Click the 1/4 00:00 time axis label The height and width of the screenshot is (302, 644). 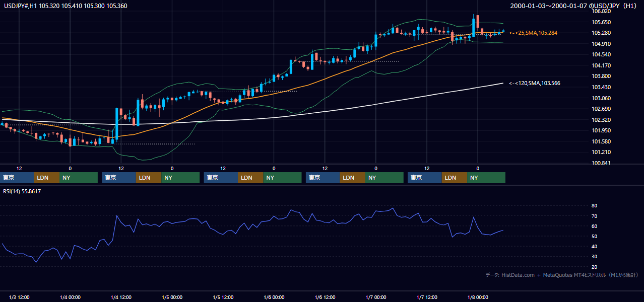69,297
